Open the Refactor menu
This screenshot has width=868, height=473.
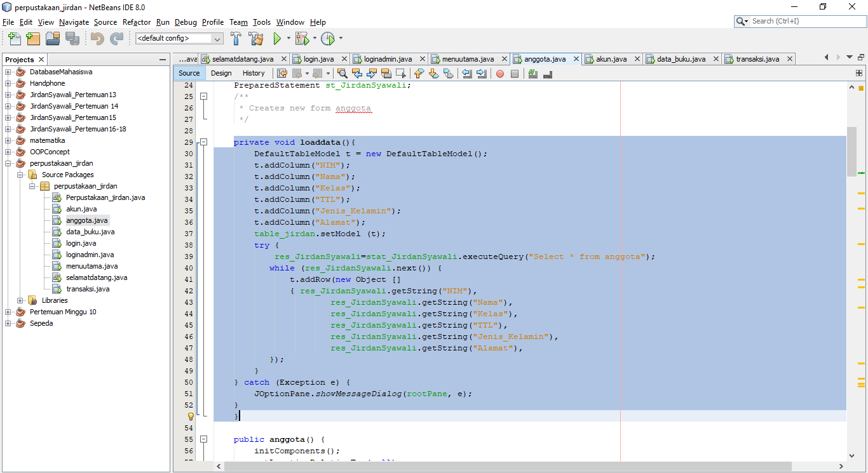137,22
